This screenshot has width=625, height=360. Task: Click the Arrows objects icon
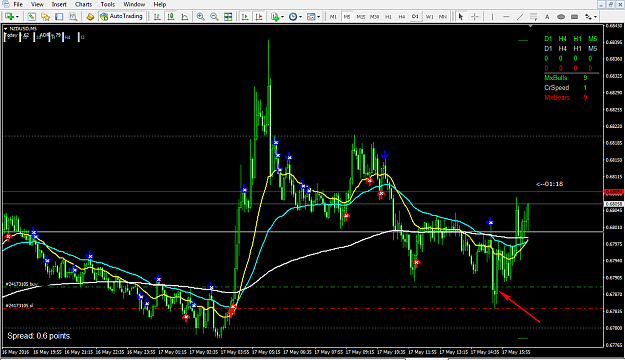click(588, 17)
